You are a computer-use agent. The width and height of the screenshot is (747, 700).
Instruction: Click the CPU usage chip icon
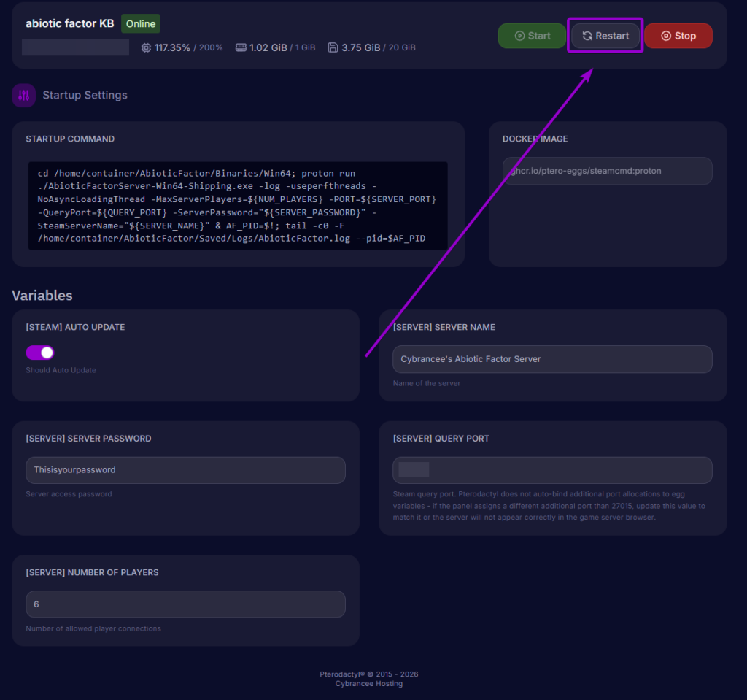click(x=146, y=47)
